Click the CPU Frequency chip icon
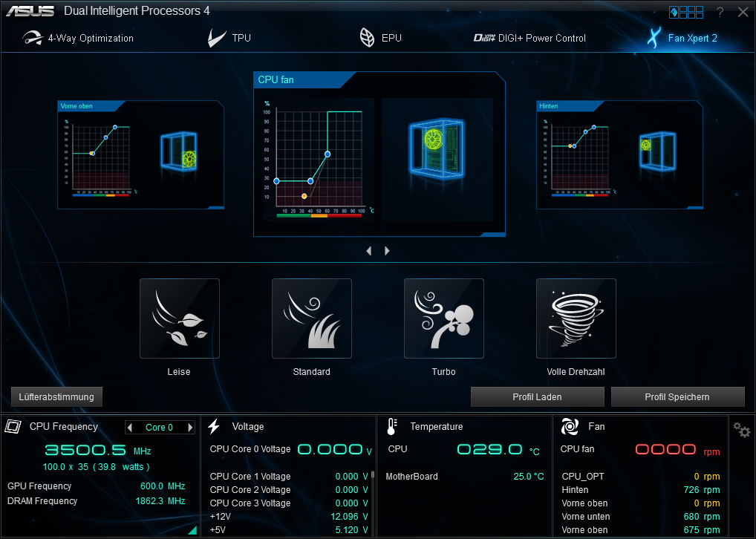This screenshot has width=756, height=539. pyautogui.click(x=13, y=426)
